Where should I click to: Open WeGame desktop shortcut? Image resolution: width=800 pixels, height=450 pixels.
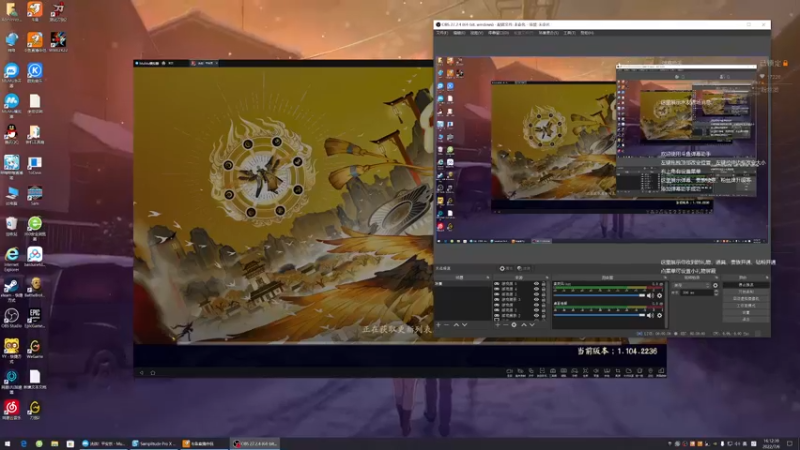(x=35, y=348)
